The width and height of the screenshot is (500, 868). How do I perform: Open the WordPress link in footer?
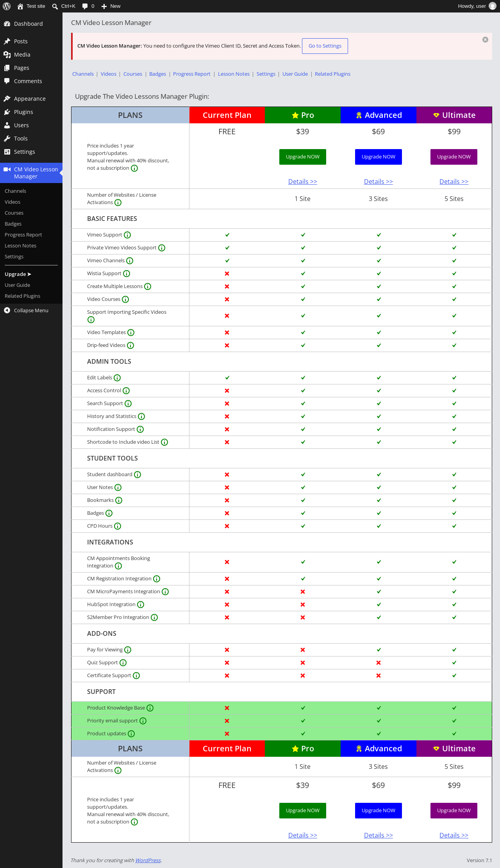[x=148, y=860]
